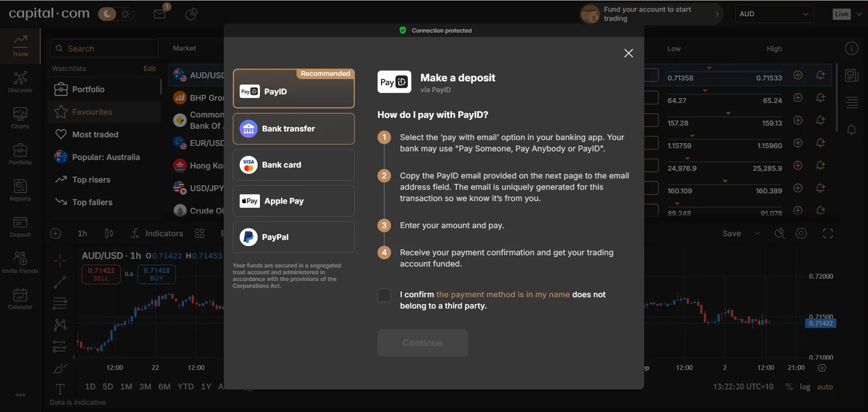Viewport: 868px width, 412px height.
Task: Open the Discover section in sidebar
Action: pos(20,82)
